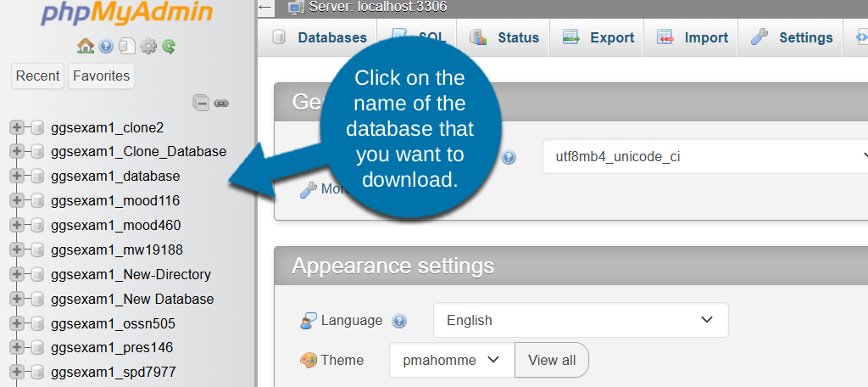Open the phpMyAdmin documentation help icon
The height and width of the screenshot is (387, 868).
pyautogui.click(x=106, y=47)
